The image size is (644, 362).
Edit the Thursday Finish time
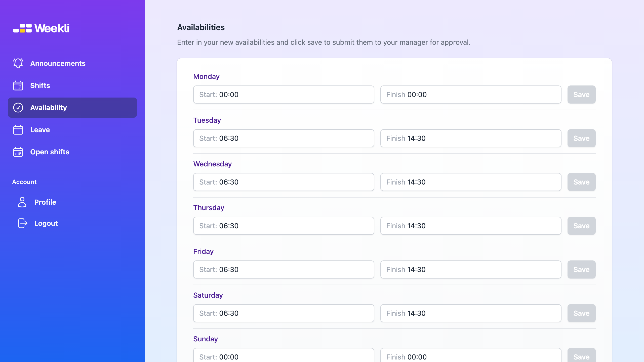[471, 226]
